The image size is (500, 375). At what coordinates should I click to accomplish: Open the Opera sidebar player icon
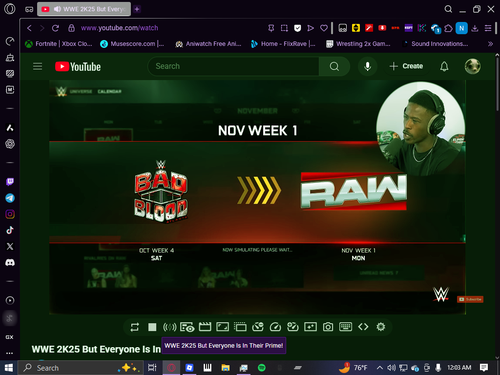pos(10,300)
